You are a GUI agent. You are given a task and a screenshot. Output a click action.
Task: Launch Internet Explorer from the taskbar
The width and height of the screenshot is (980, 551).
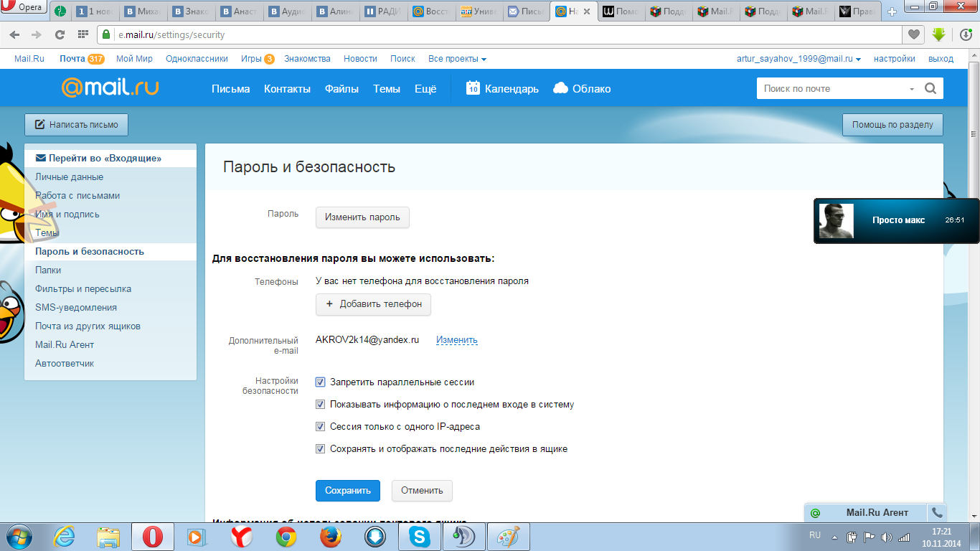(x=65, y=536)
